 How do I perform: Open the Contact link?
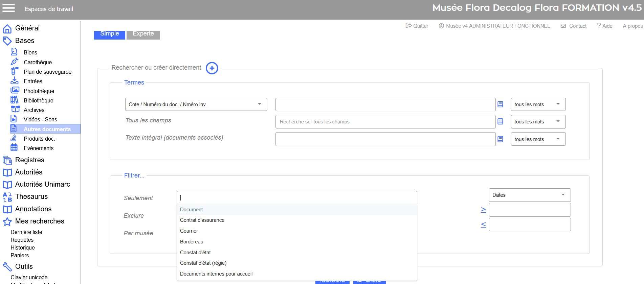574,26
